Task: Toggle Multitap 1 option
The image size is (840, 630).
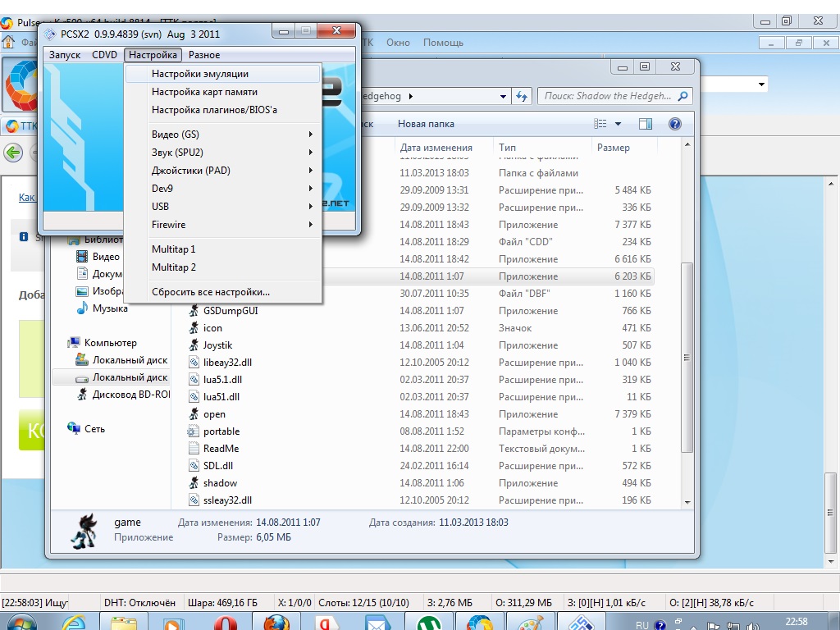Action: (x=223, y=249)
